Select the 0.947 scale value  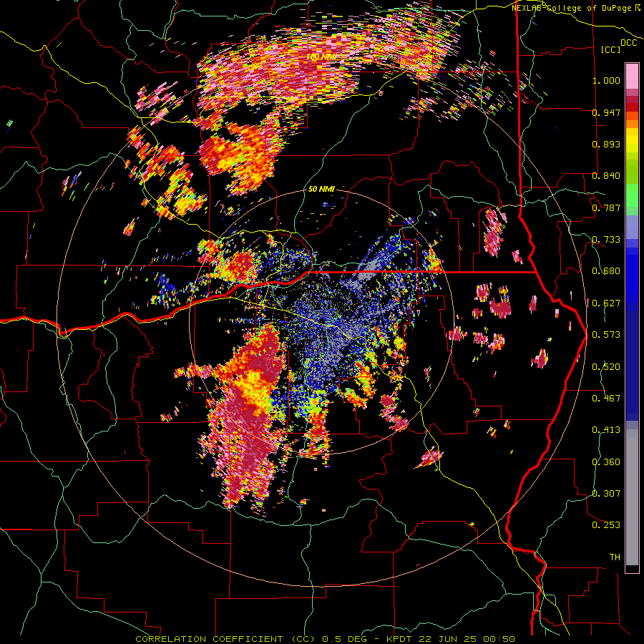coord(606,112)
